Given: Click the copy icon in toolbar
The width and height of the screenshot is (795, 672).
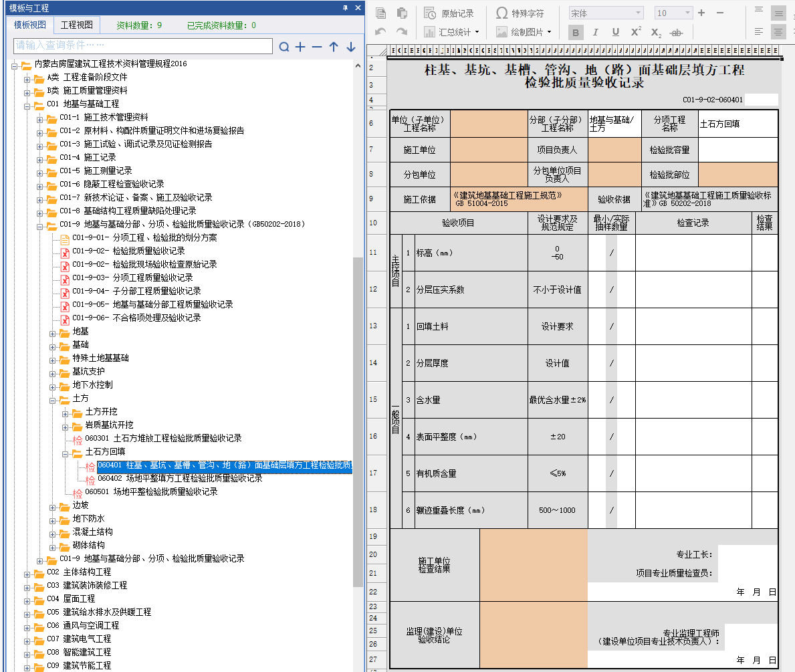Looking at the screenshot, I should coord(380,13).
